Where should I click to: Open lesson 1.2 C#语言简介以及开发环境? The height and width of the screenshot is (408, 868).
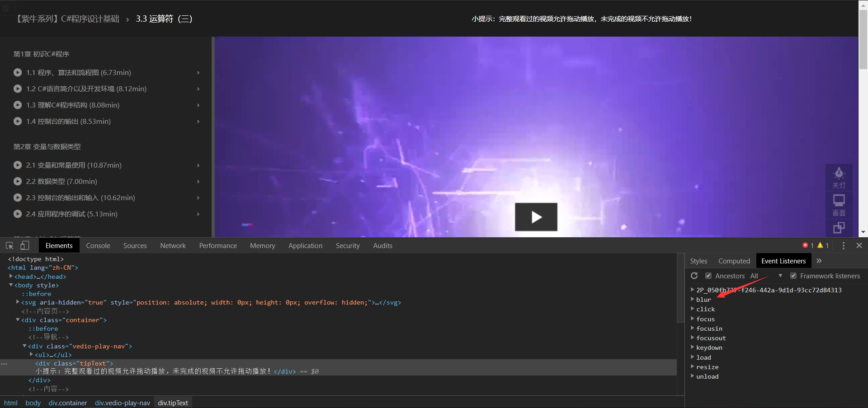(86, 89)
